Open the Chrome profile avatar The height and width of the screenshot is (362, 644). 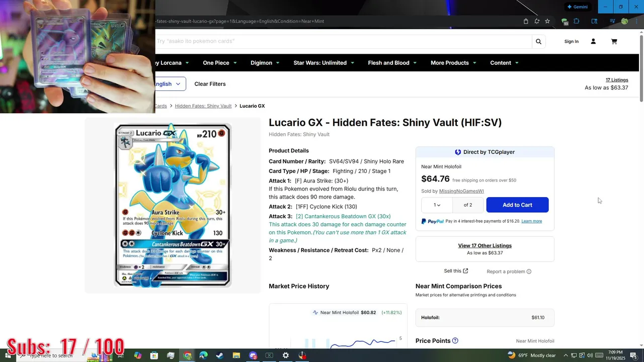click(x=624, y=21)
